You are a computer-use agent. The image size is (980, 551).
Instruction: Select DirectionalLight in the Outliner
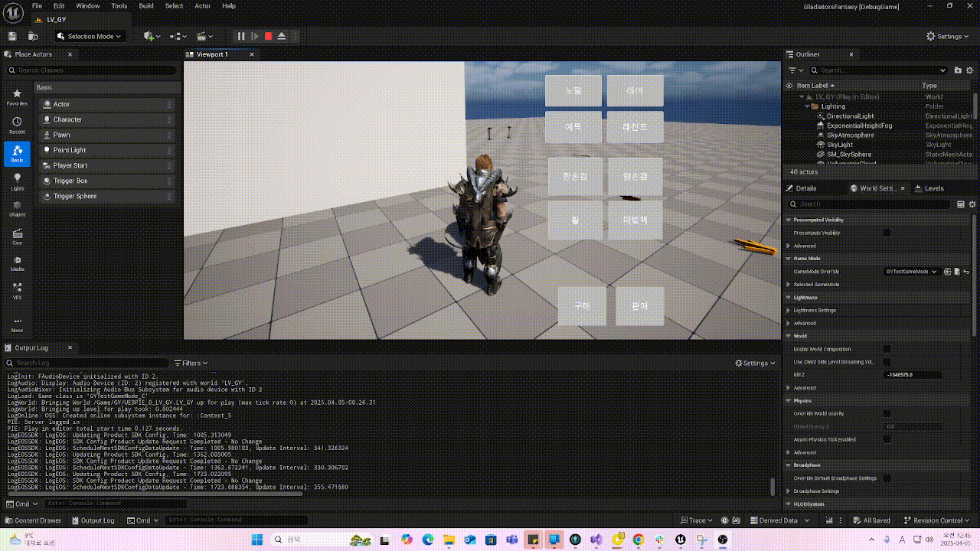[850, 116]
